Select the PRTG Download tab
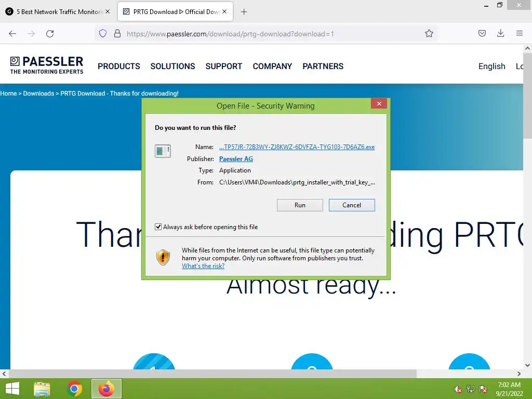 click(175, 11)
